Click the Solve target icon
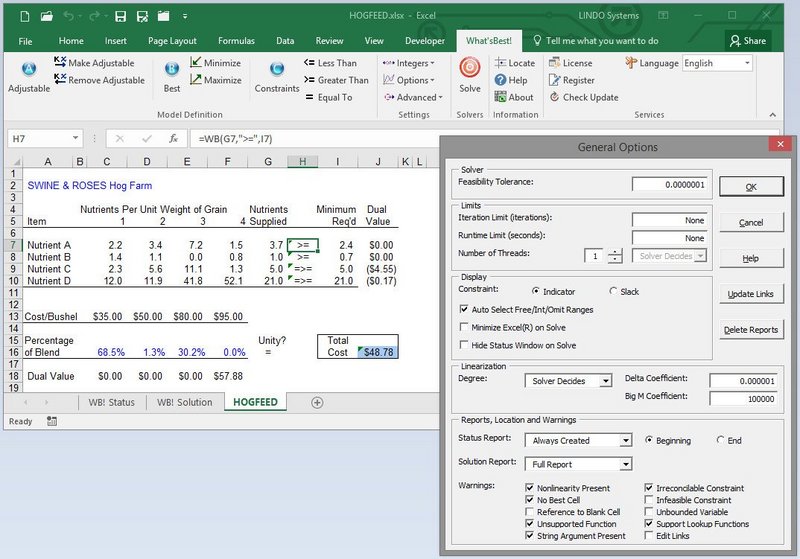Image resolution: width=800 pixels, height=559 pixels. tap(469, 67)
